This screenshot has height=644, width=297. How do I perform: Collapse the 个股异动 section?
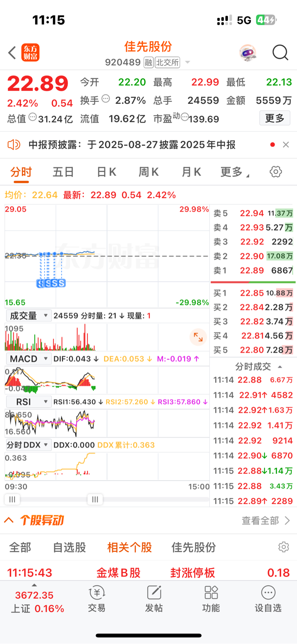[x=9, y=520]
